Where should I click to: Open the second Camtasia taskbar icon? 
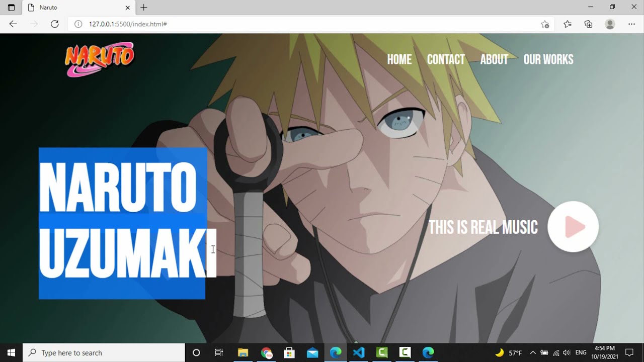coord(405,352)
